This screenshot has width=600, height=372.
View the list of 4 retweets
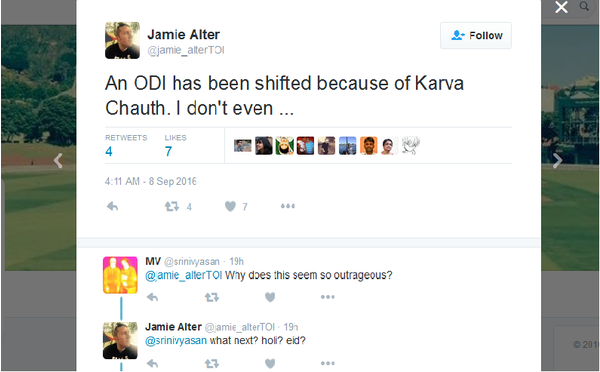(126, 146)
